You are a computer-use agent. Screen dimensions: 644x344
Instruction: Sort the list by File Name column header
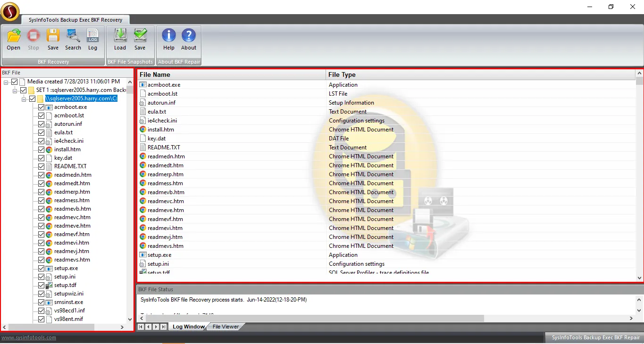pyautogui.click(x=231, y=74)
